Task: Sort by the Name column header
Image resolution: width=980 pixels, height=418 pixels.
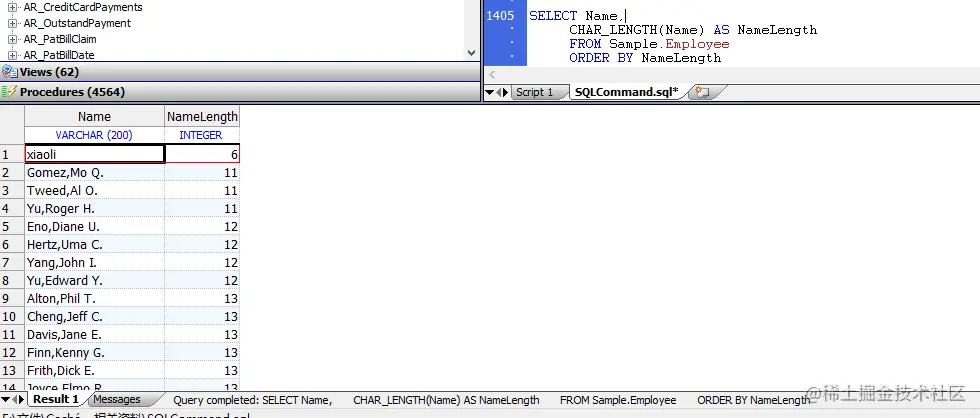Action: 94,116
